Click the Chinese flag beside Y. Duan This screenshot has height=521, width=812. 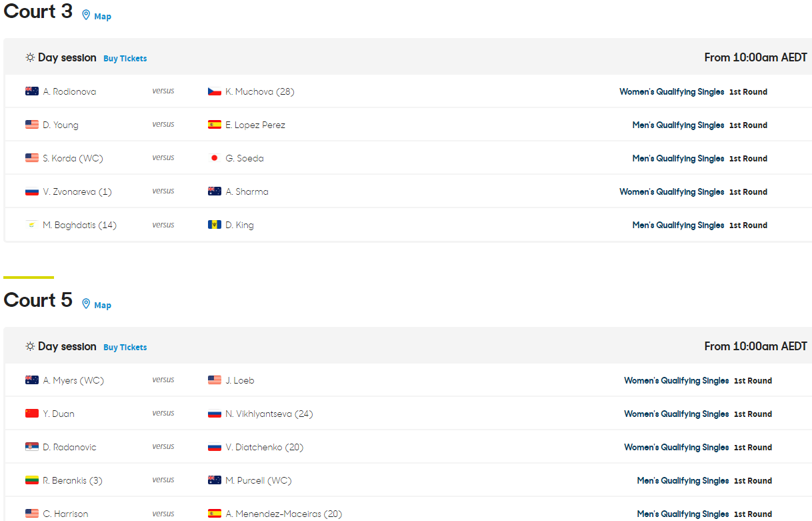pos(32,414)
